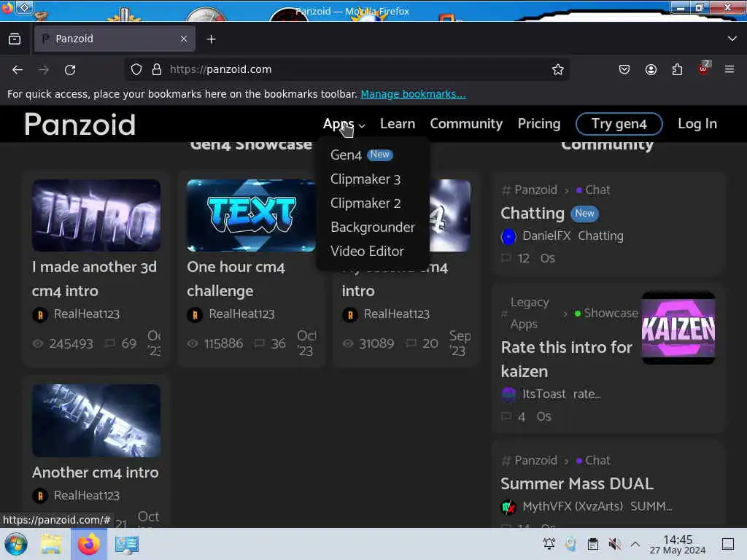The width and height of the screenshot is (747, 560).
Task: Open the purple INTRO thumbnail
Action: (x=96, y=215)
